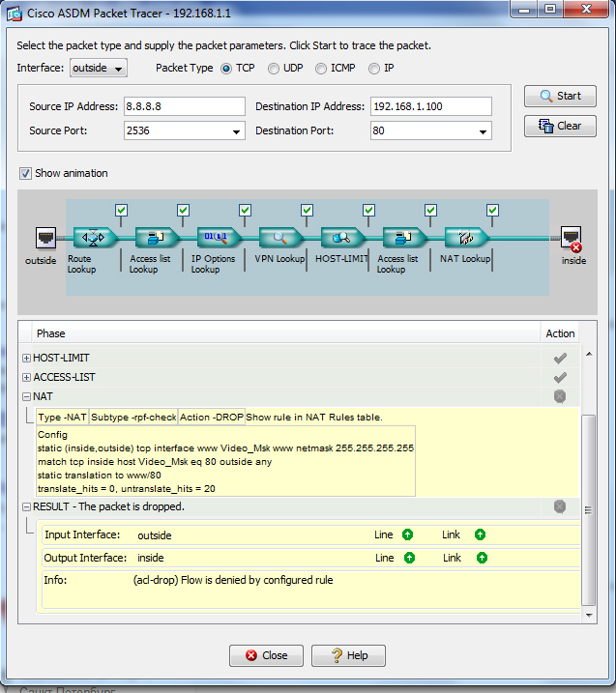Click the VPN Lookup phase icon
616x693 pixels.
coord(280,238)
